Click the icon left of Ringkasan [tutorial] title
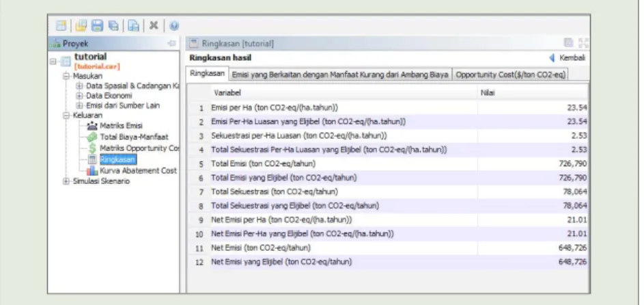Viewport: 644px width, 305px height. point(194,44)
